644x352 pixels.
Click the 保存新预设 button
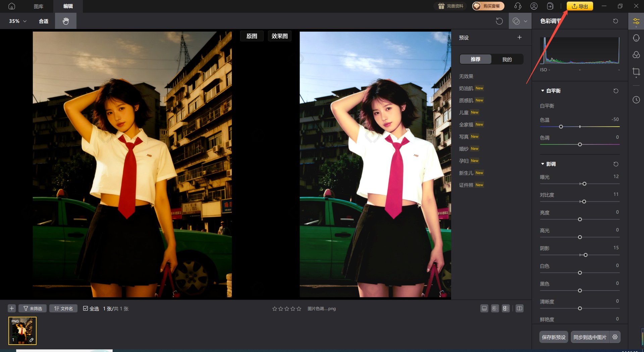click(553, 337)
